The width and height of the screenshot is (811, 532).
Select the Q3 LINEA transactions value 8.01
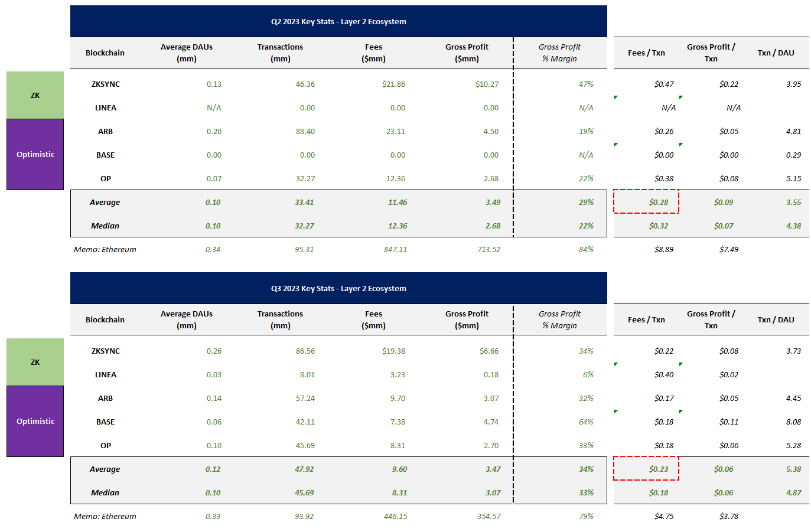(307, 374)
